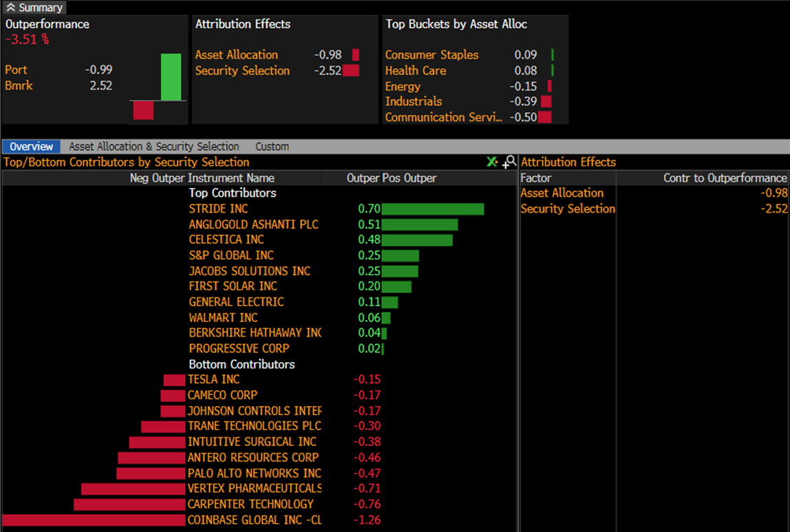Sort by Instrument Name column header
The image size is (790, 532).
pos(231,178)
